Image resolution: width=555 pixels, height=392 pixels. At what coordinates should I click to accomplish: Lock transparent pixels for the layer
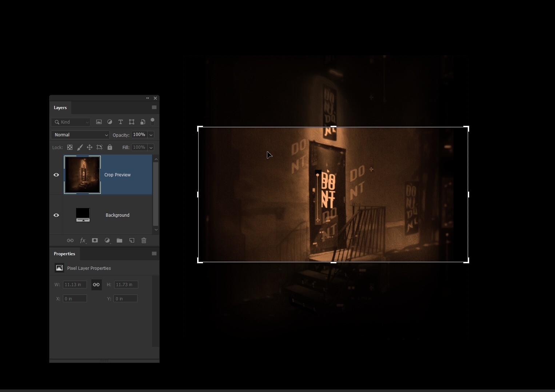click(x=69, y=147)
